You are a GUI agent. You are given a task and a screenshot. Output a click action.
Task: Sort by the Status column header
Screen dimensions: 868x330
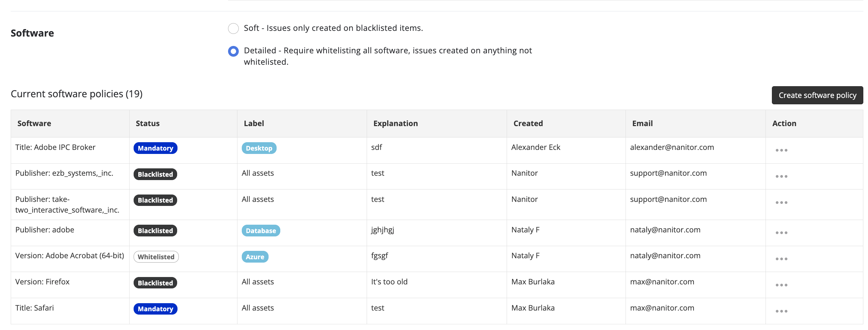(x=148, y=123)
